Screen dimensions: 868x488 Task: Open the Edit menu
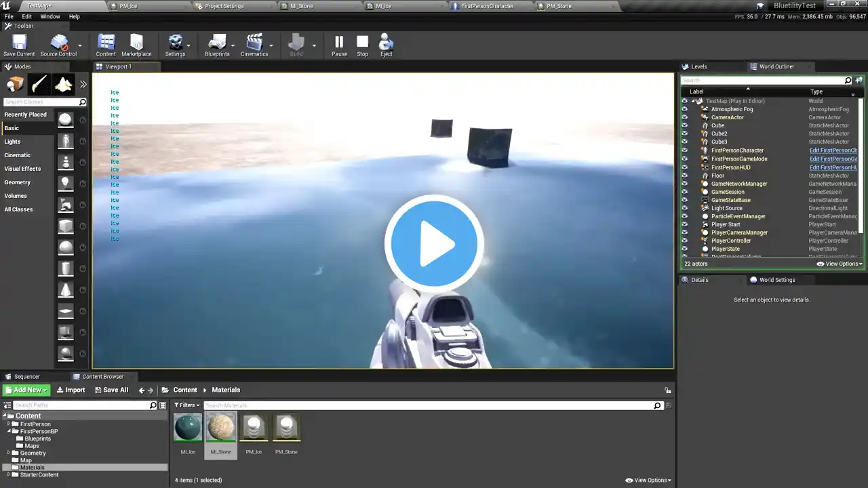pyautogui.click(x=26, y=17)
